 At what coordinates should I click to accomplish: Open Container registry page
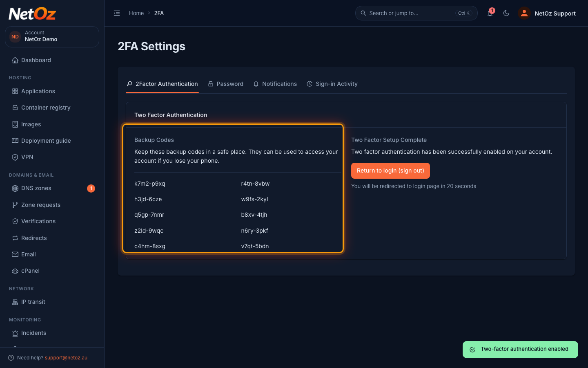pos(52,108)
